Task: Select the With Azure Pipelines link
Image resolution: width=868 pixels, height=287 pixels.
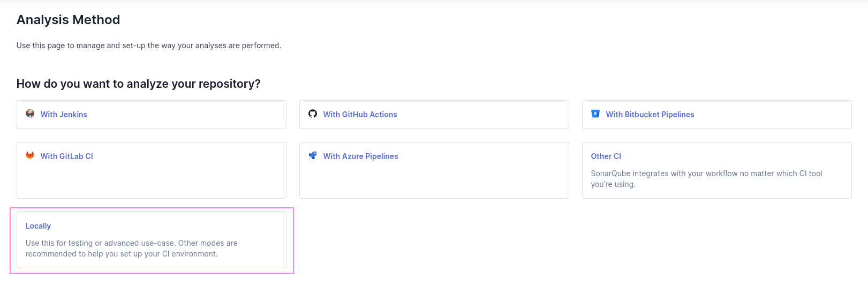Action: pyautogui.click(x=360, y=156)
